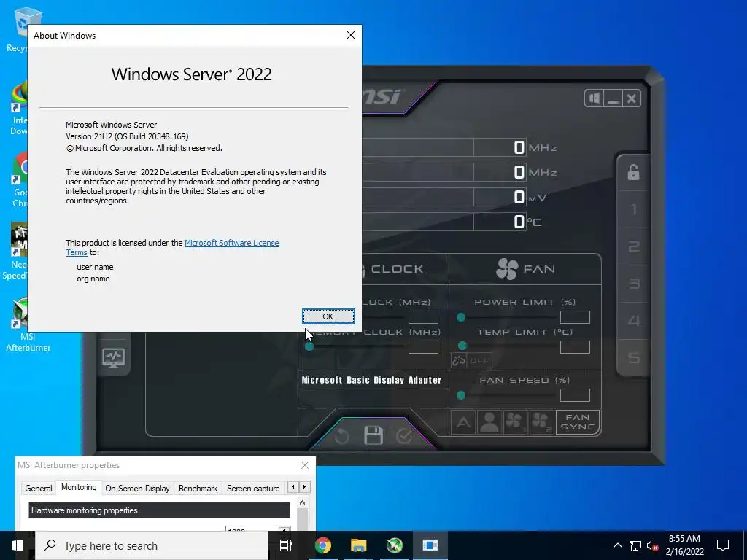Click the About Windows taskbar icon

coord(430,545)
